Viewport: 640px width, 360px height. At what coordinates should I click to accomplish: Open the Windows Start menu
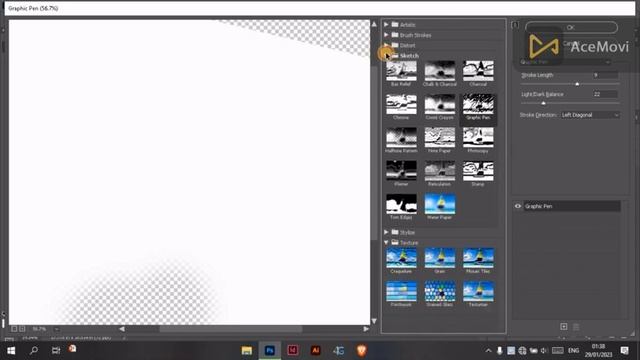[x=11, y=351]
